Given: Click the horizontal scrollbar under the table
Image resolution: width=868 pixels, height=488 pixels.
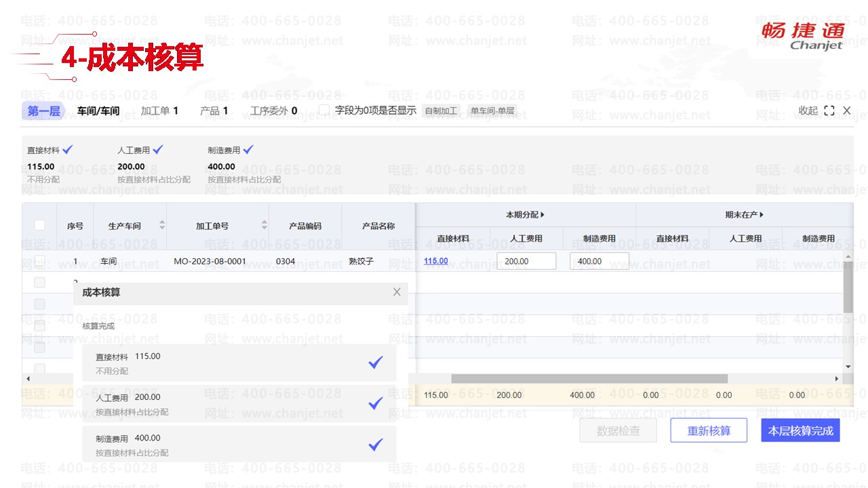Looking at the screenshot, I should (x=589, y=379).
